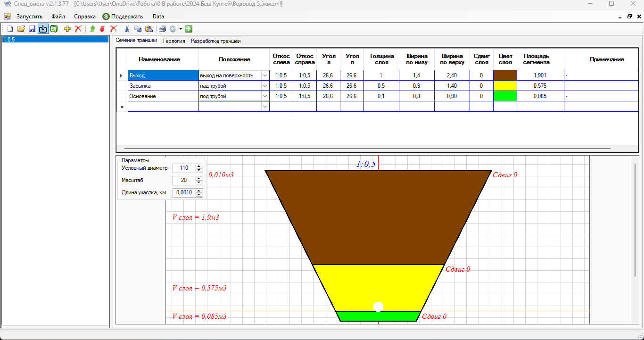Move item up with the green arrow
Screen dimensions: 644x340
tap(92, 29)
